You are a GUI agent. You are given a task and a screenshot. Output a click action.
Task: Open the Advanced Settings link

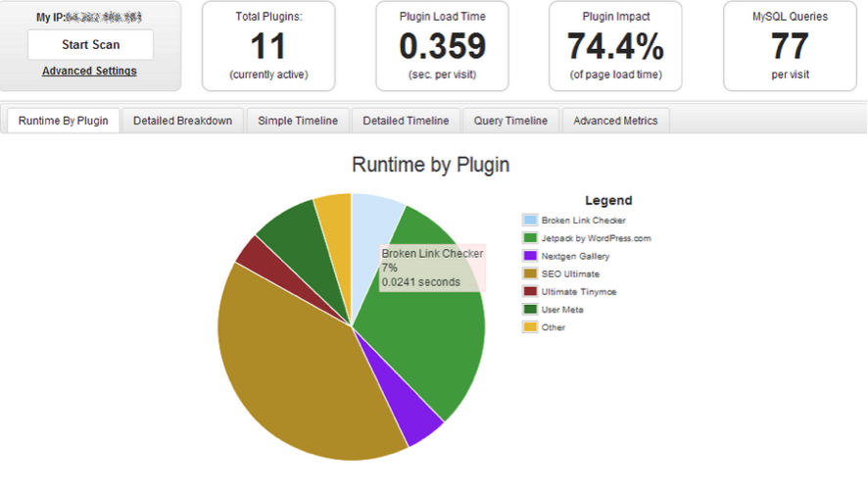(89, 71)
